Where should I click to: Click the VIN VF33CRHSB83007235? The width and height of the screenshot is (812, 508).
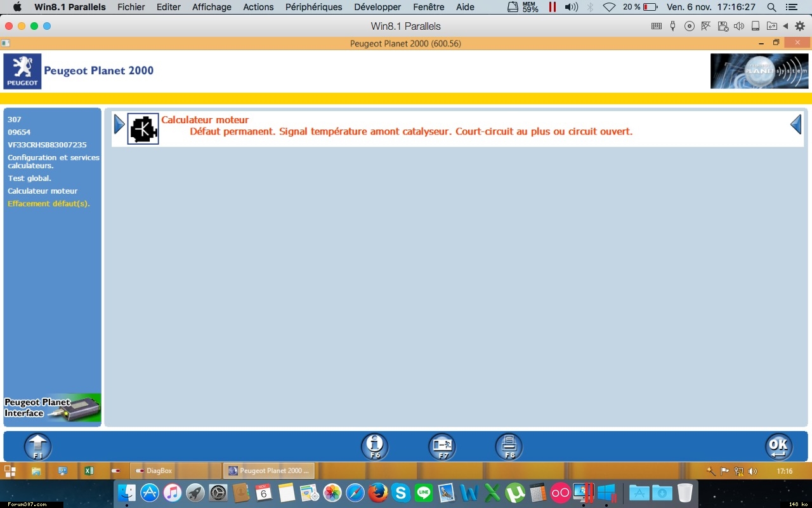47,145
